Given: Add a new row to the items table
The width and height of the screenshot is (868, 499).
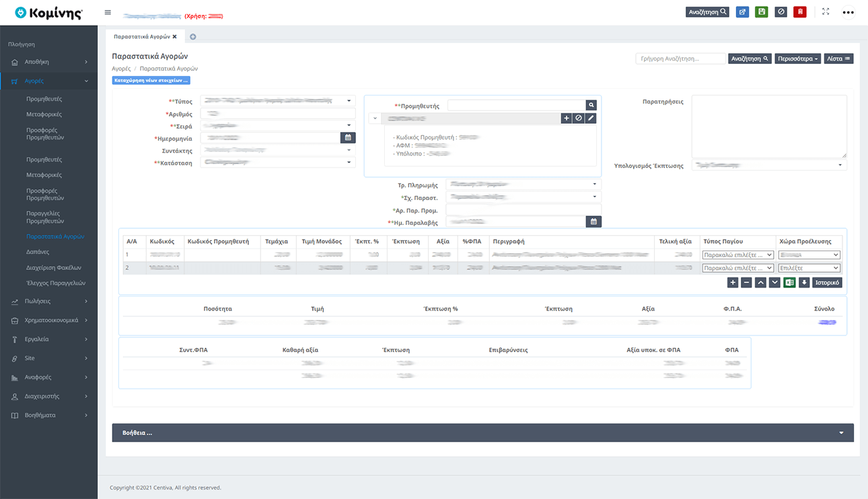Looking at the screenshot, I should click(x=733, y=283).
